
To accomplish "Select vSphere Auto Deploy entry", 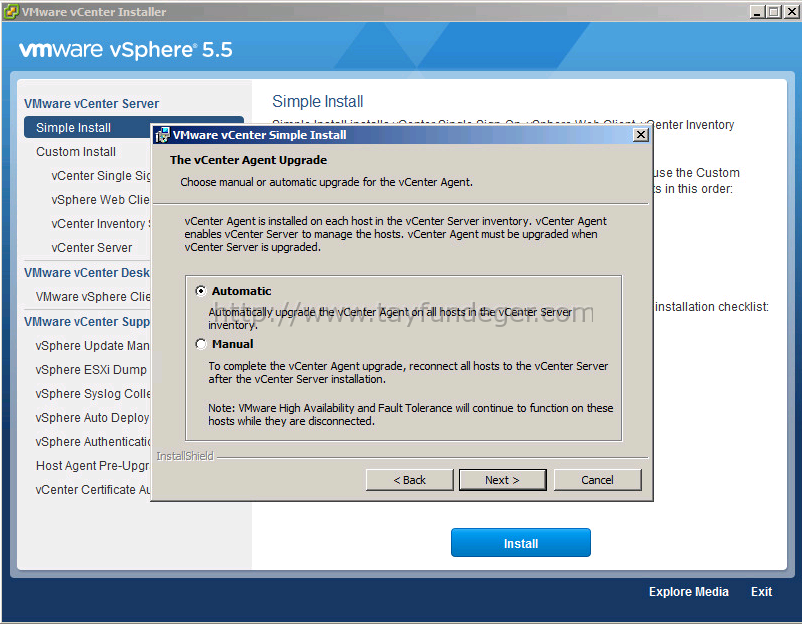I will [x=92, y=417].
